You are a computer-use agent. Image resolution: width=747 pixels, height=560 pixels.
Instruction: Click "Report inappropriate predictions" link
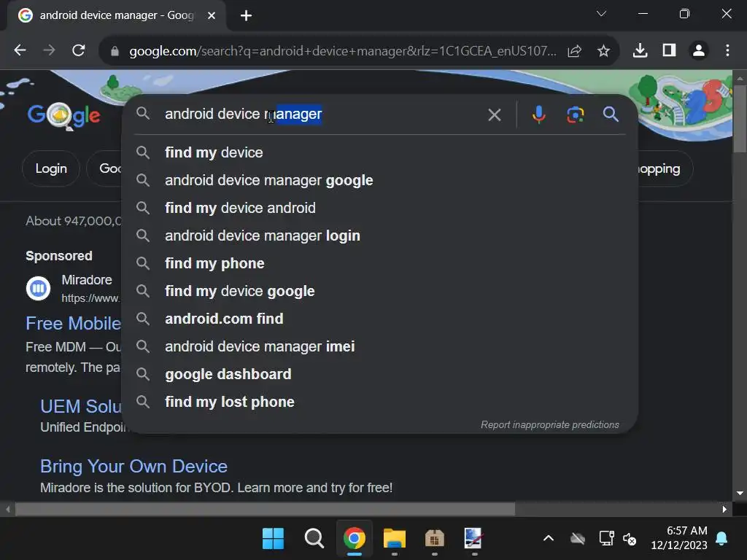(550, 424)
